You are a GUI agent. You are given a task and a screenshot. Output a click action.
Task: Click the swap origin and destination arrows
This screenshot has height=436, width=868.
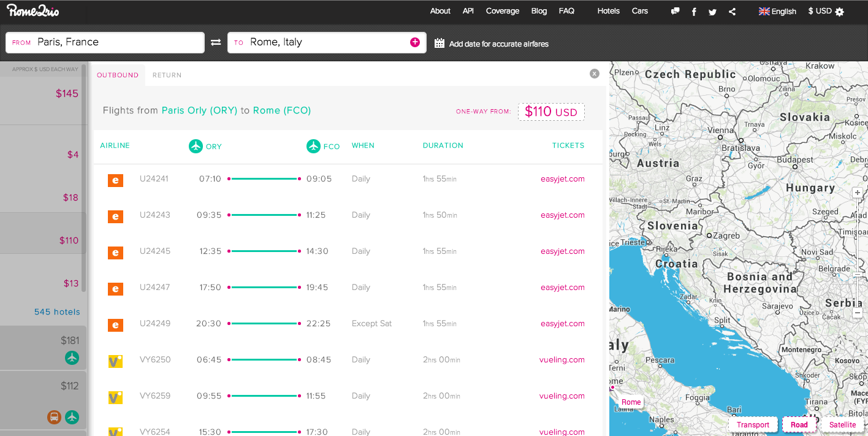click(216, 42)
